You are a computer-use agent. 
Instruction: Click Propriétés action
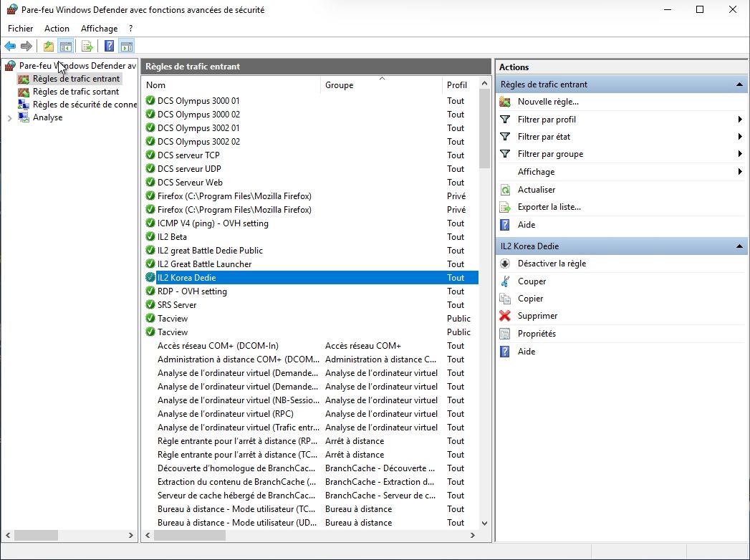point(537,334)
